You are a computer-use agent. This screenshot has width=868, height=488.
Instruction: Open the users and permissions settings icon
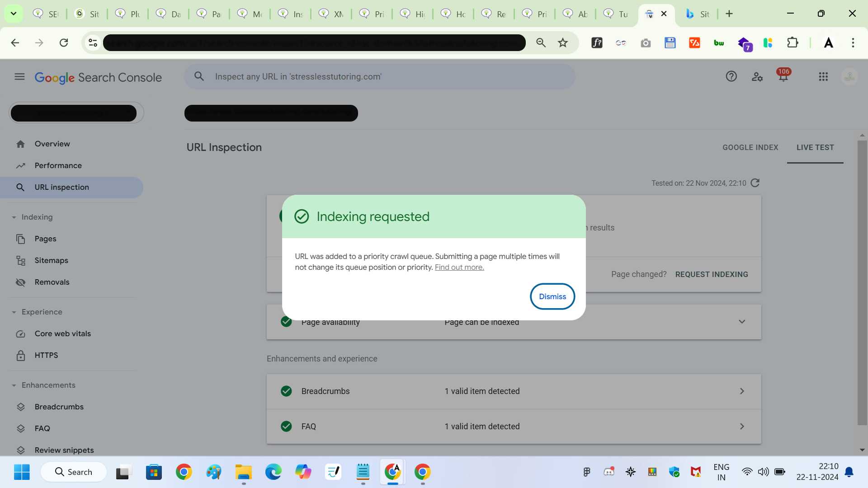tap(757, 77)
